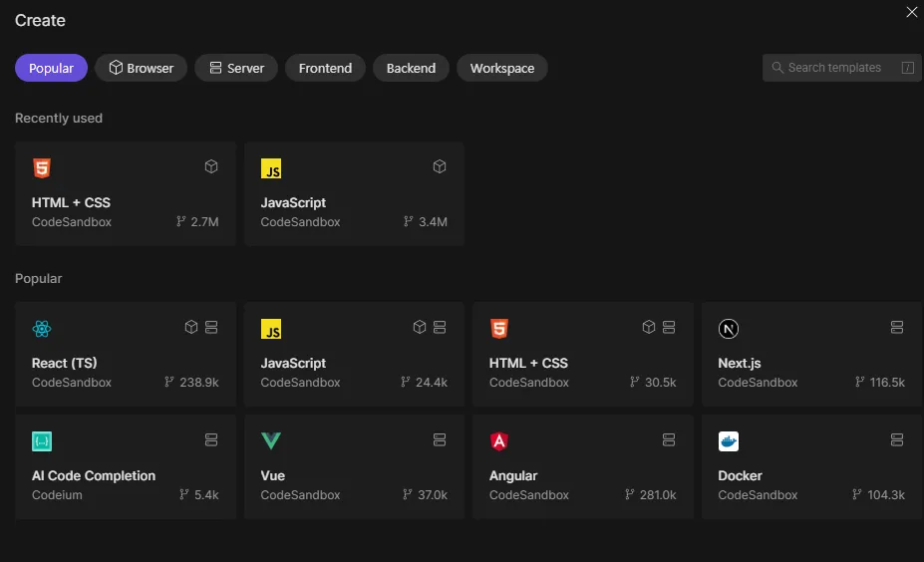Click the 281.0k fork count
Image resolution: width=924 pixels, height=562 pixels.
coord(658,495)
